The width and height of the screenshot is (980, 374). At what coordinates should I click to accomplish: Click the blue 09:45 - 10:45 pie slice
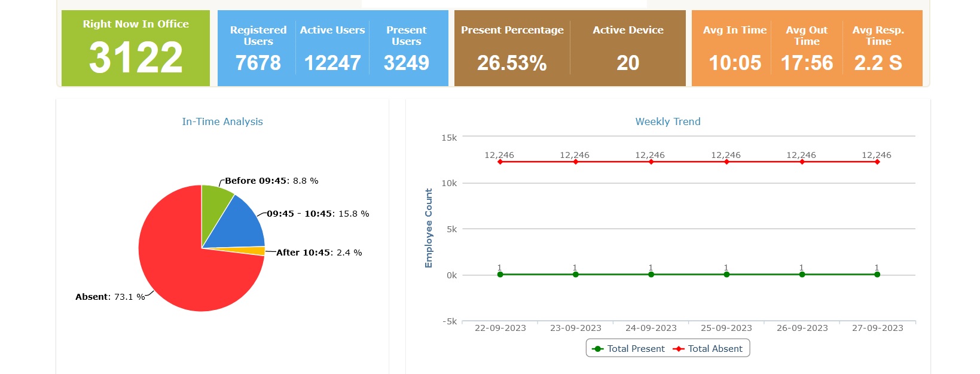pos(239,224)
